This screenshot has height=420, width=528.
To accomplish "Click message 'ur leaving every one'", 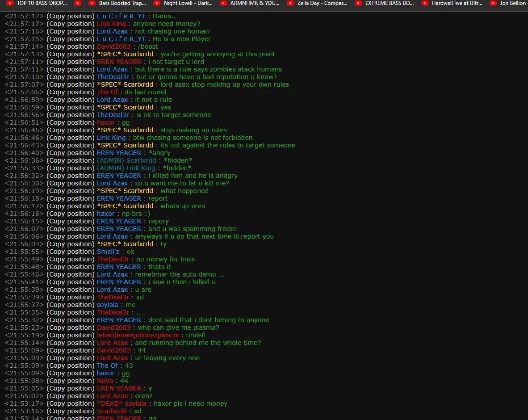I will (168, 358).
